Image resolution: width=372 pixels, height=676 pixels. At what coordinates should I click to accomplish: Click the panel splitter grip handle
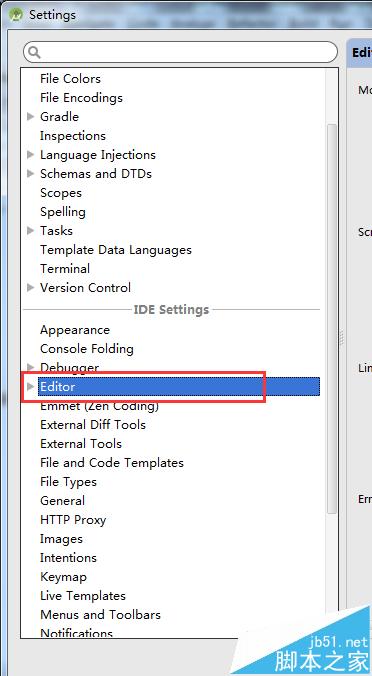coord(342,338)
